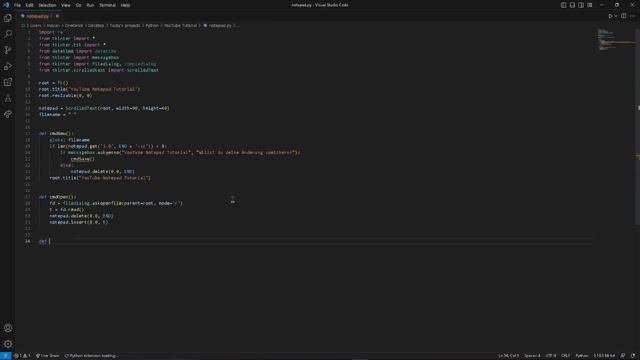The height and width of the screenshot is (360, 640).
Task: Close the notepad.py editor tab
Action: 57,16
